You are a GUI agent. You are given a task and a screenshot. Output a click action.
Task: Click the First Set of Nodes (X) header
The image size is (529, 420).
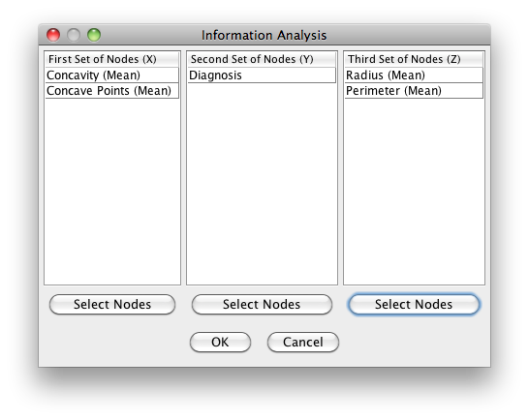pos(112,59)
